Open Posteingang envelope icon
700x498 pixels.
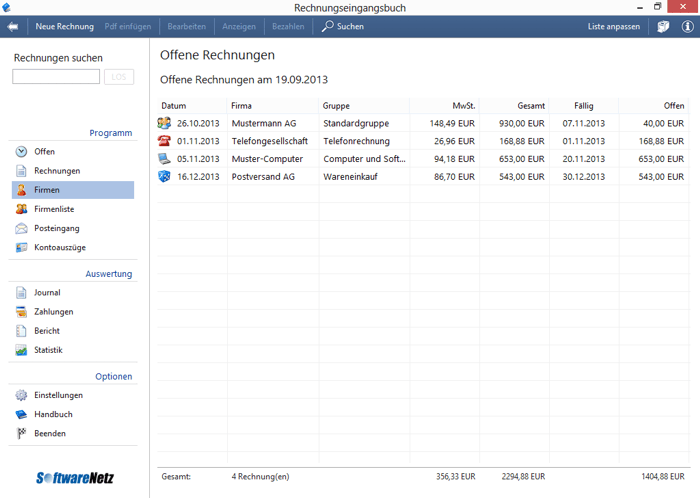tap(22, 228)
